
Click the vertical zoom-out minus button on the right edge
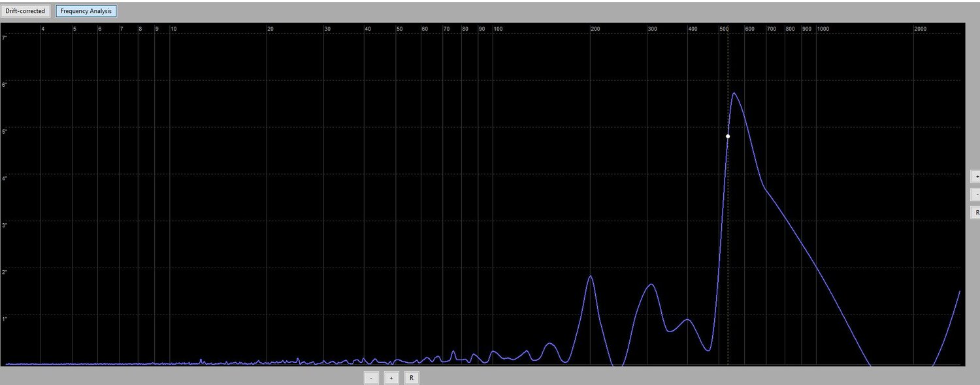pyautogui.click(x=975, y=194)
